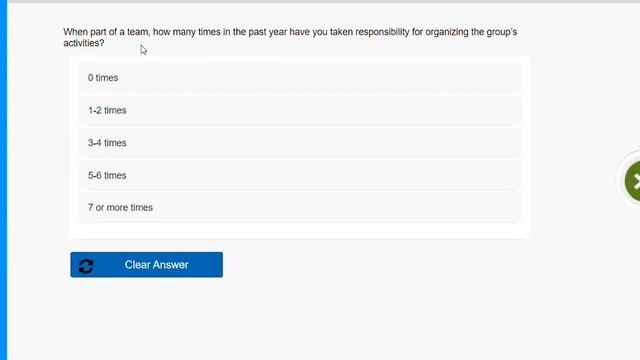
Task: Choose the "1-2 times" answer
Action: point(300,110)
